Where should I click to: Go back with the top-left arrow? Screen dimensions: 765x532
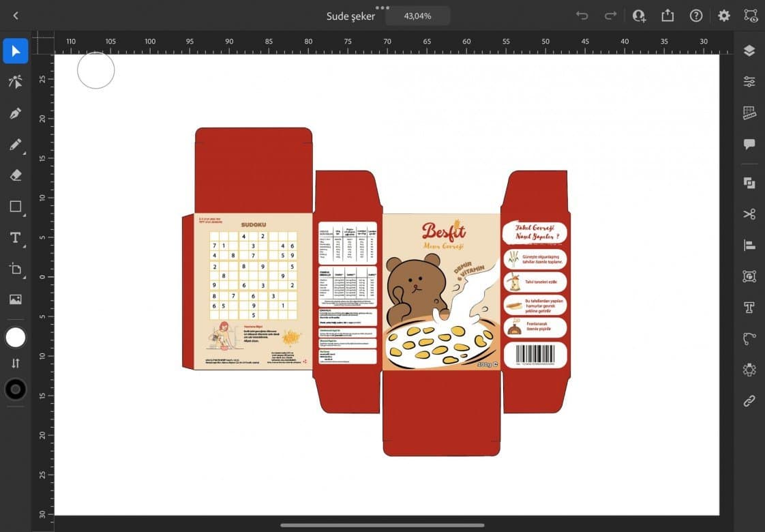[16, 16]
